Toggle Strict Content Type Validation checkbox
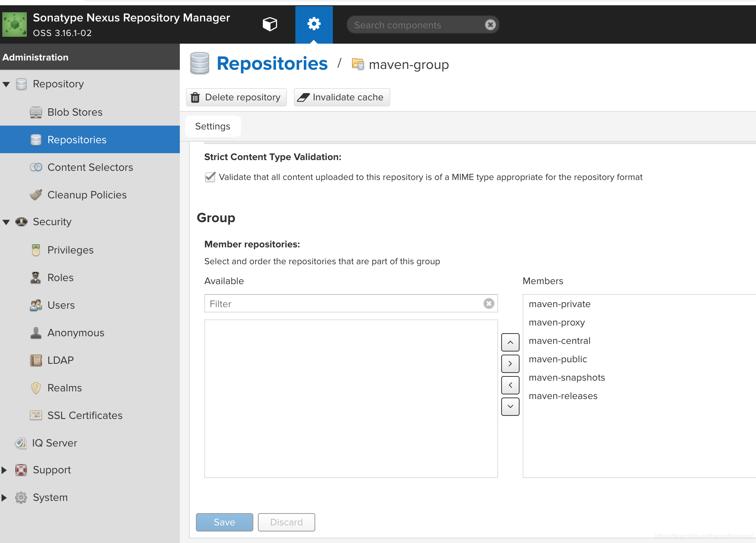This screenshot has width=756, height=543. (x=210, y=177)
